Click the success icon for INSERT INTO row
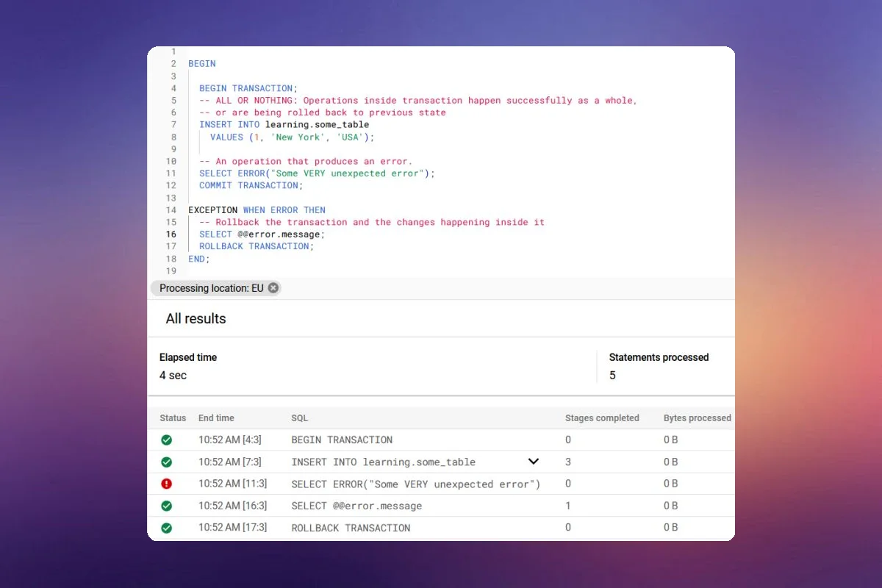Viewport: 882px width, 588px height. pos(166,462)
